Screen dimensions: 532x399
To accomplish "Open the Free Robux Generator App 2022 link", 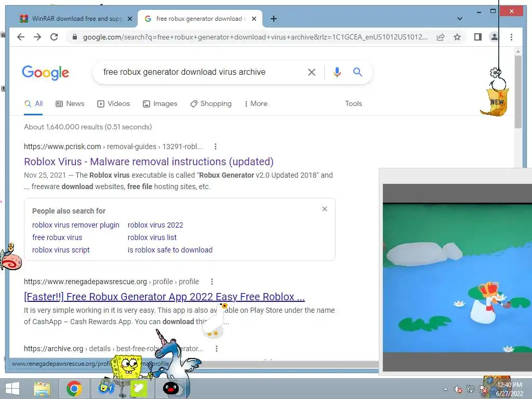I will pyautogui.click(x=164, y=297).
